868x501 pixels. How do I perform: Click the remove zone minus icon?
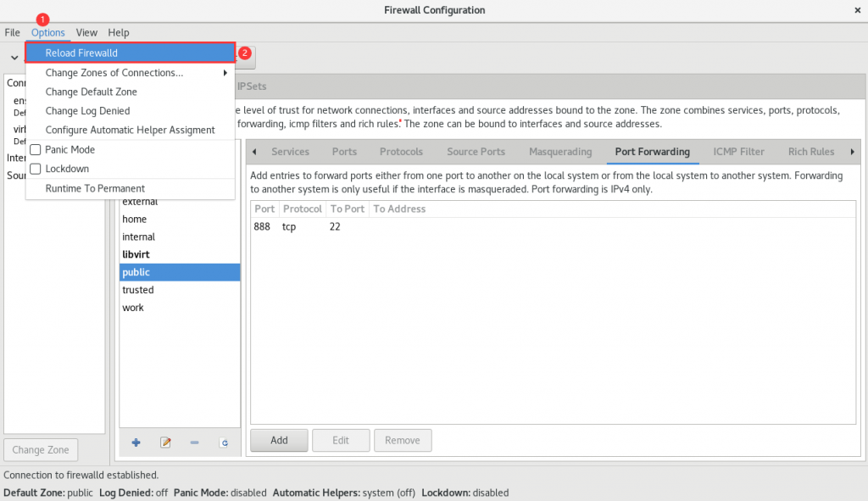pos(194,442)
